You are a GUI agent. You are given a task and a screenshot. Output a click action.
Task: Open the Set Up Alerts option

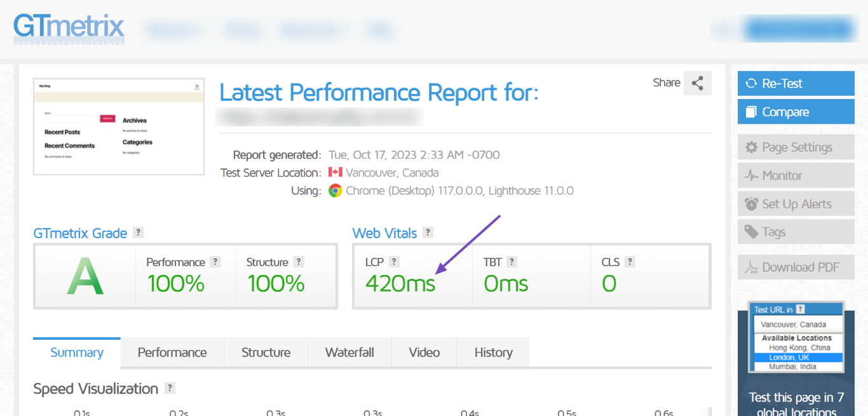[x=796, y=204]
